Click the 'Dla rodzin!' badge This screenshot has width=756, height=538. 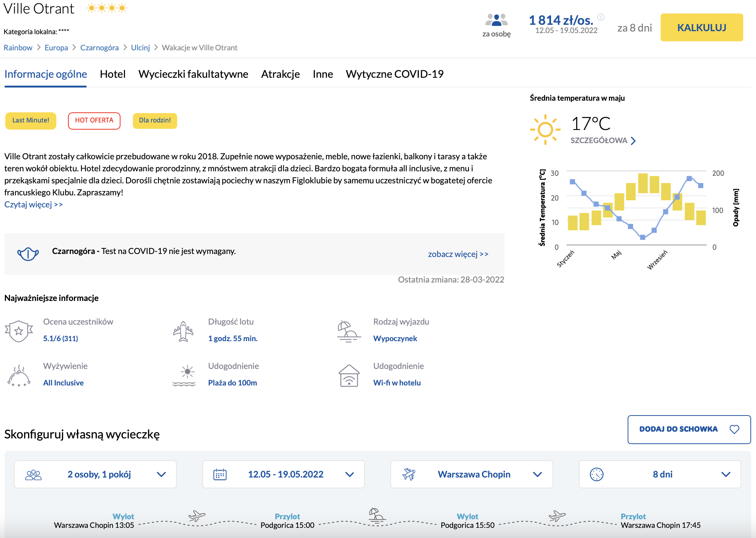pos(155,121)
